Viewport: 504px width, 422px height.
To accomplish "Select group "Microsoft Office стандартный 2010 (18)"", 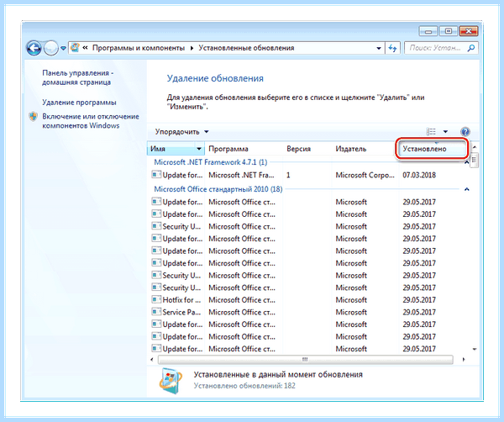I will coord(218,189).
